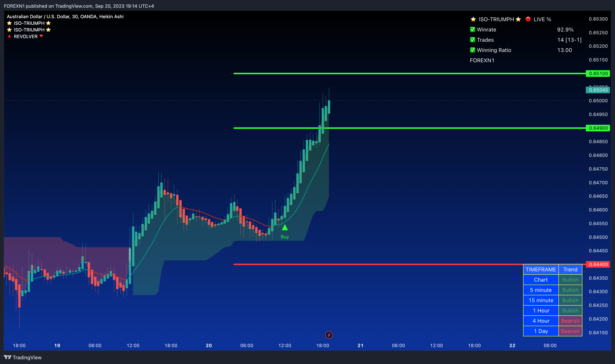Click the date label 19 on time axis
The width and height of the screenshot is (615, 364).
[57, 345]
